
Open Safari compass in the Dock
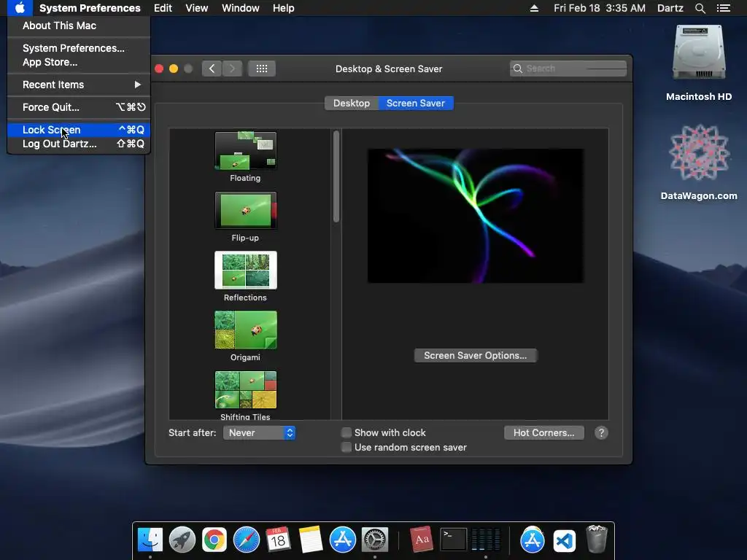tap(247, 540)
